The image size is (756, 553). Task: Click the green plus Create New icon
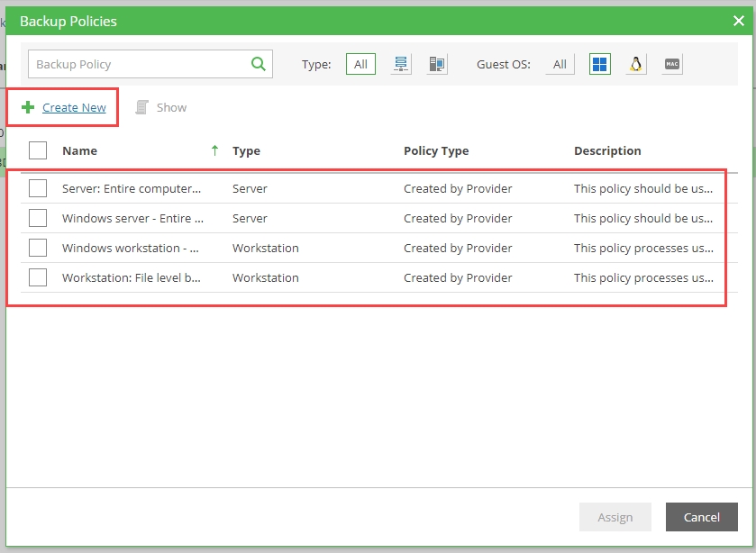[x=28, y=107]
